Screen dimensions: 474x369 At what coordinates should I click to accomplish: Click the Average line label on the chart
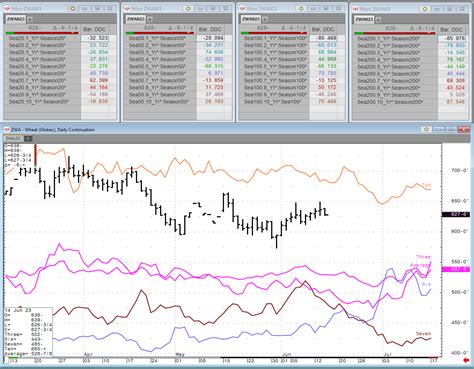click(420, 265)
